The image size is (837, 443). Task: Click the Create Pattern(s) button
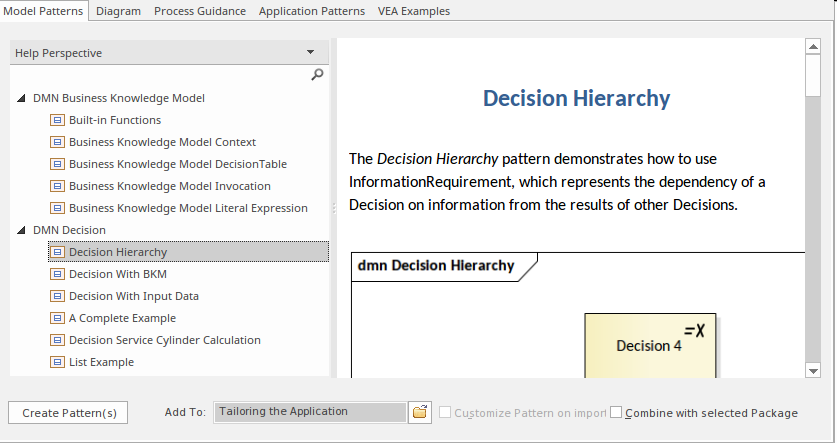pos(68,412)
